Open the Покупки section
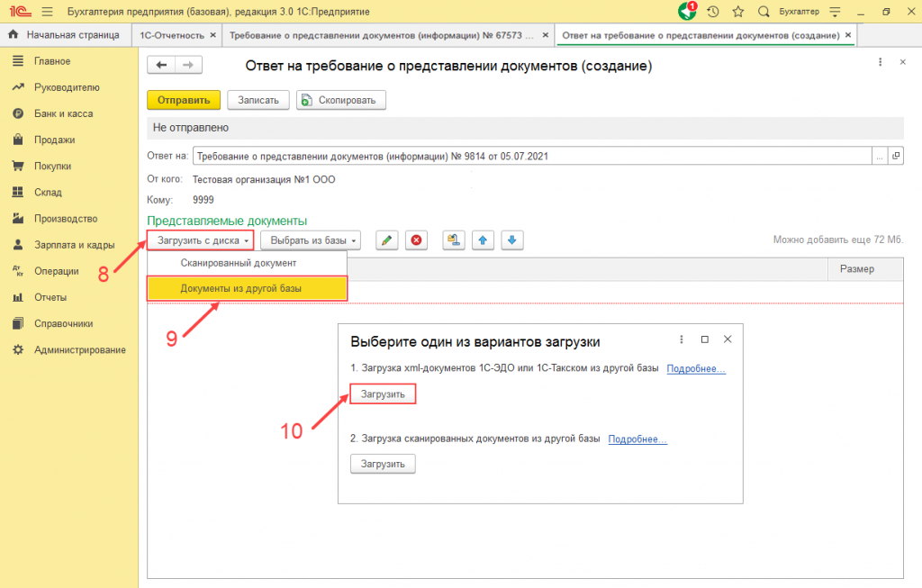The image size is (922, 588). point(52,167)
